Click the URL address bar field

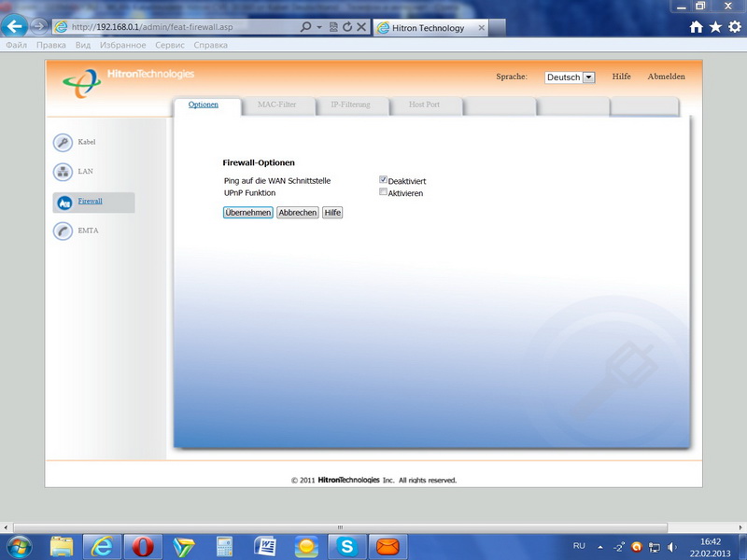click(177, 28)
